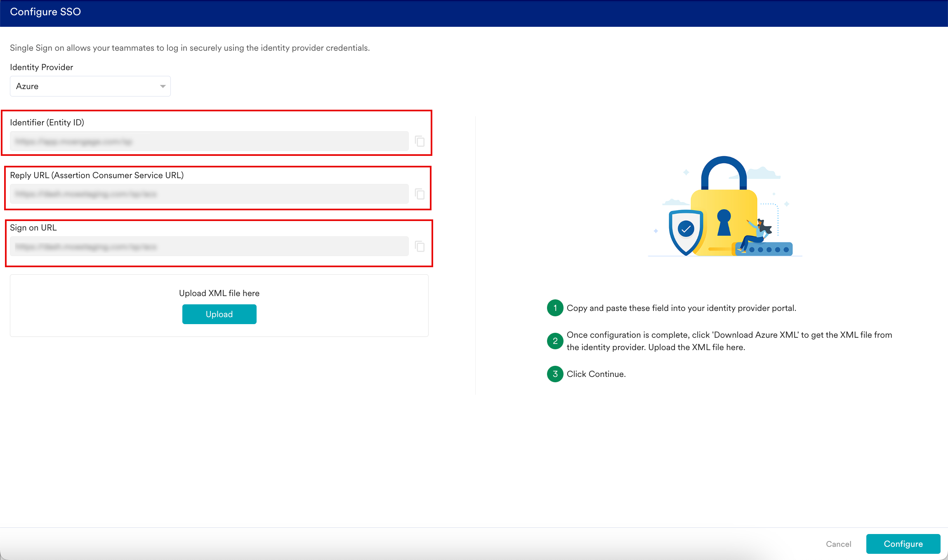Click the 'Click Continue.' instruction text
The width and height of the screenshot is (948, 560).
(596, 374)
